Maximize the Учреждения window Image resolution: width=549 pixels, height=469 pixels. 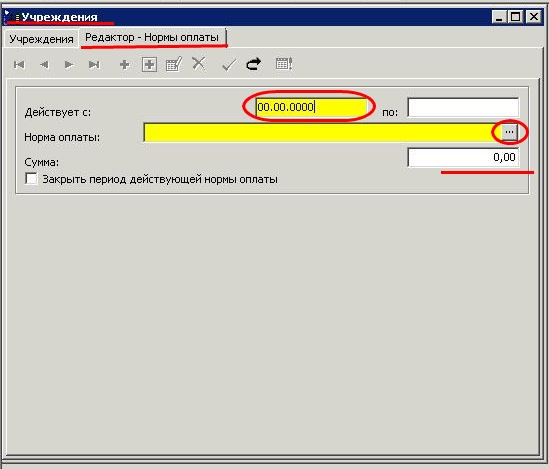coord(516,16)
